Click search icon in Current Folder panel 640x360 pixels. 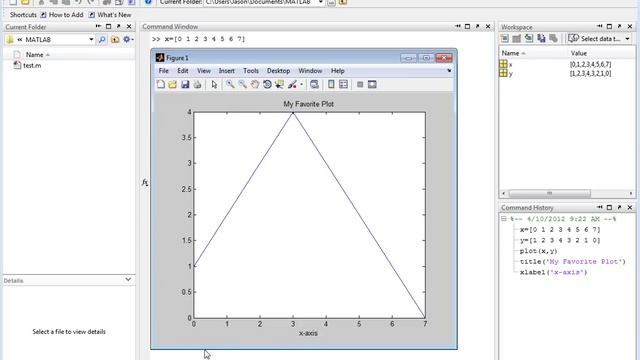(102, 40)
